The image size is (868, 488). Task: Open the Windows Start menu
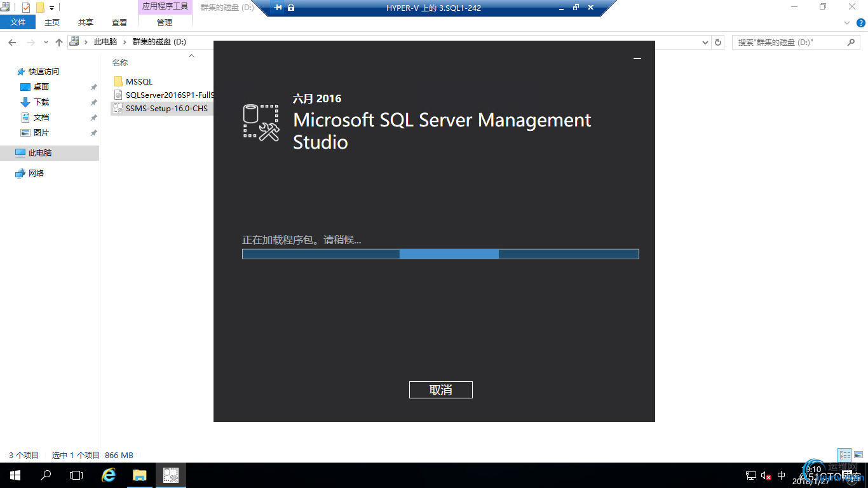15,475
